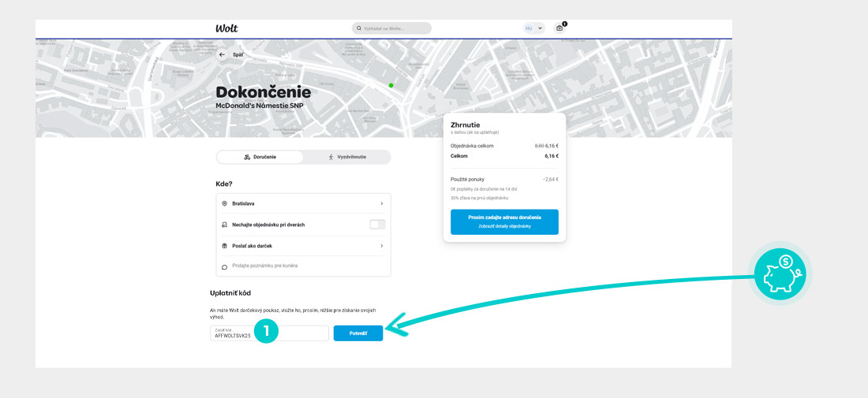Viewport: 868px width, 398px height.
Task: Expand Poslať ako darček chevron
Action: 381,246
